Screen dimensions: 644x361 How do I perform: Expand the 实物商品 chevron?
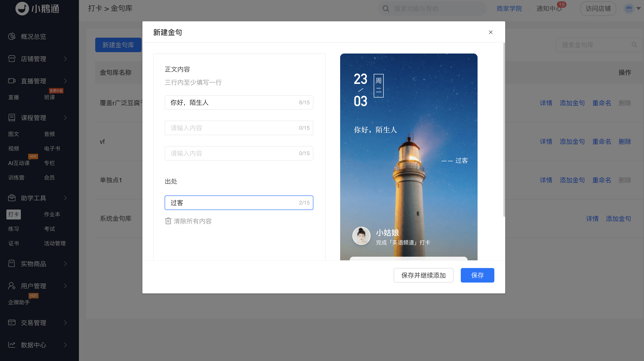(x=65, y=263)
